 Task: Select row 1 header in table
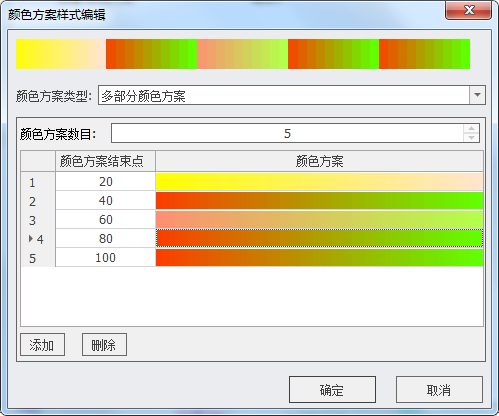click(38, 182)
